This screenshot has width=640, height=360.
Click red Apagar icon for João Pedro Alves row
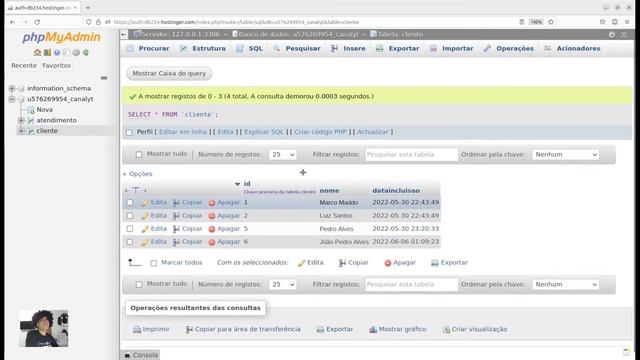(211, 242)
